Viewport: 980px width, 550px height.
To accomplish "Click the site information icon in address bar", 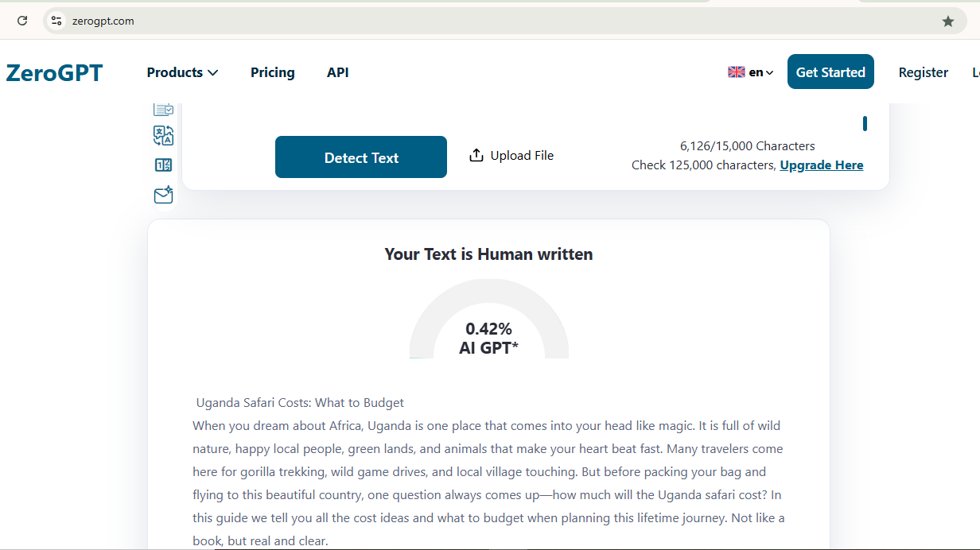I will click(56, 21).
